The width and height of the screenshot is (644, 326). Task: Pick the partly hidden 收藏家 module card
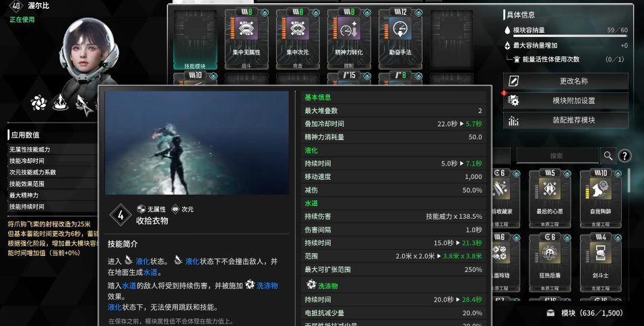(506, 199)
